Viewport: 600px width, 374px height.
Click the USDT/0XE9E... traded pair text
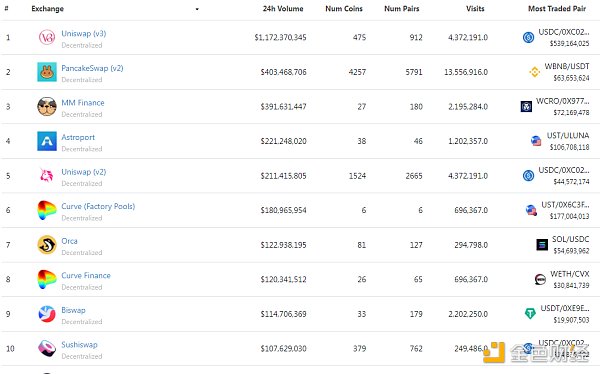click(x=565, y=308)
